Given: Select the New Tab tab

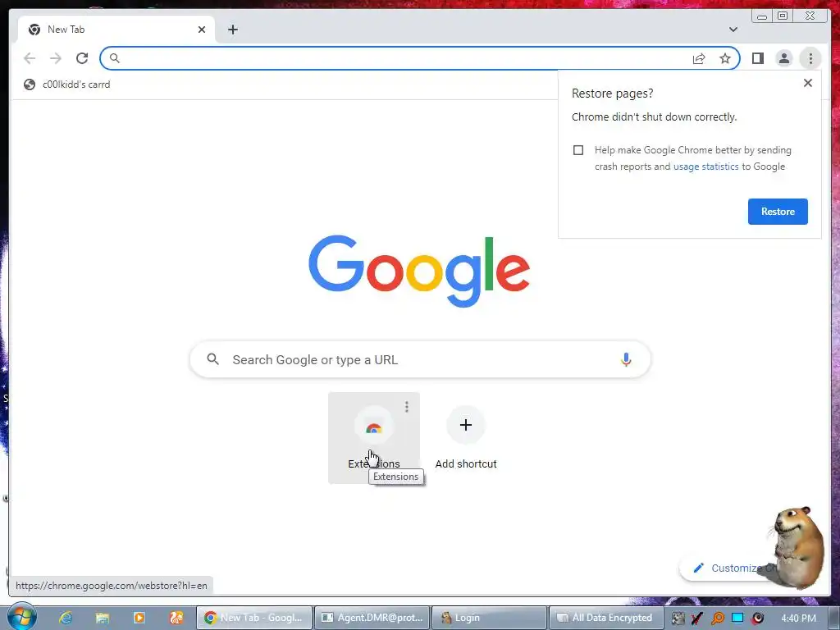Looking at the screenshot, I should point(116,30).
